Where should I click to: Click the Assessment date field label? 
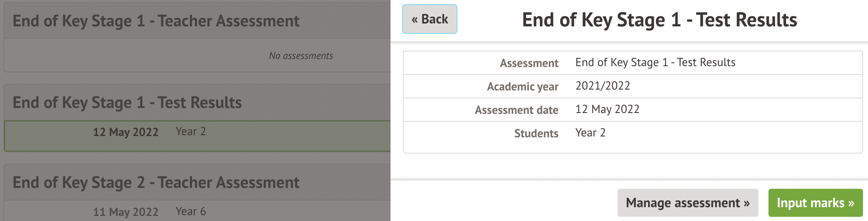click(x=516, y=110)
